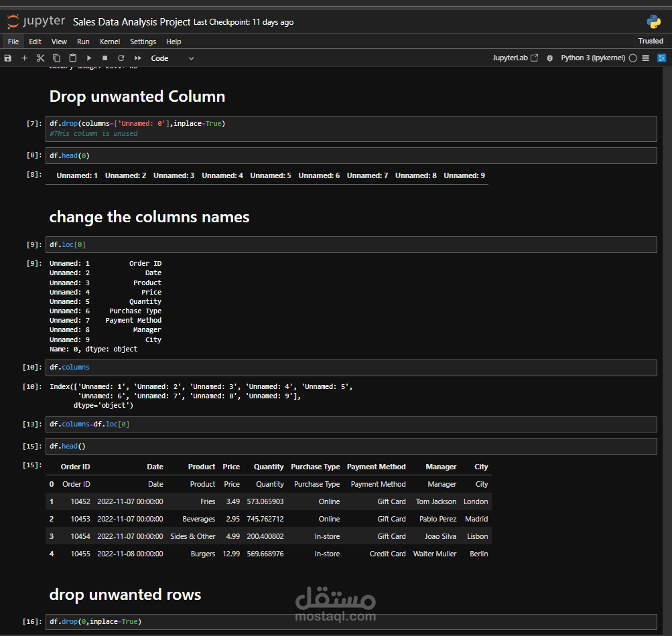
Task: Open the cell type dropdown showing Code
Action: pos(172,58)
